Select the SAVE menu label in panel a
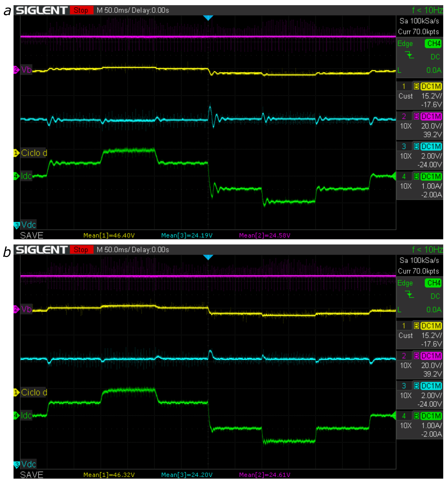 click(31, 236)
